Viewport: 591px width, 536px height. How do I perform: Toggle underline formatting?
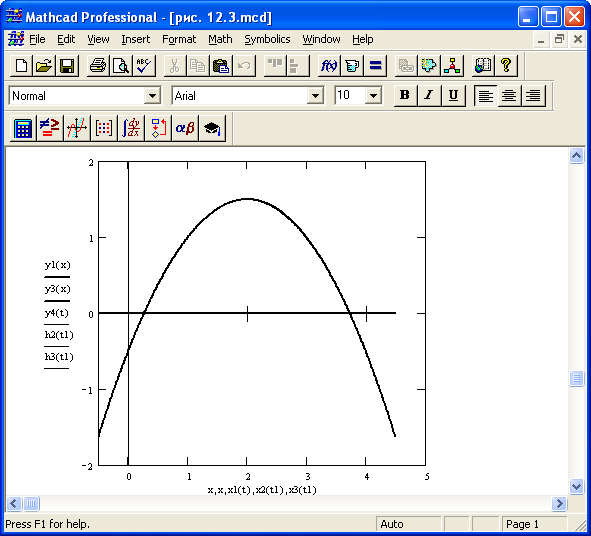click(453, 96)
